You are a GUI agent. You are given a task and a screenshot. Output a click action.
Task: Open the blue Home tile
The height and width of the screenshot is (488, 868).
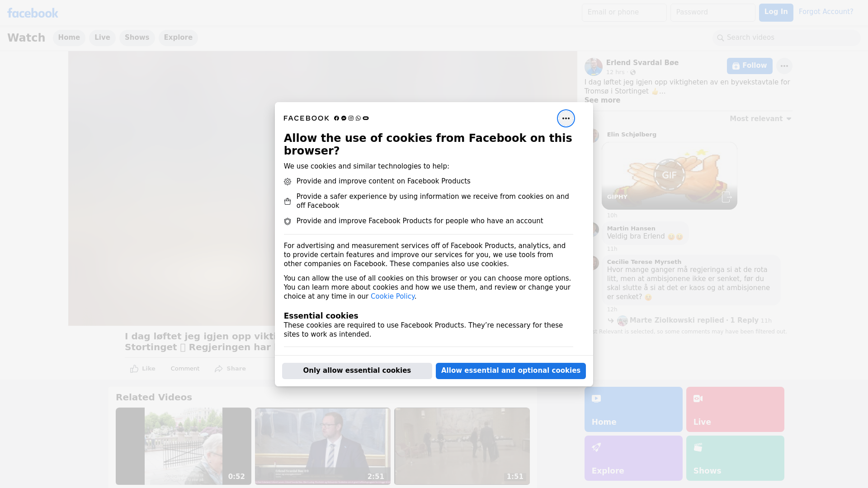point(633,409)
